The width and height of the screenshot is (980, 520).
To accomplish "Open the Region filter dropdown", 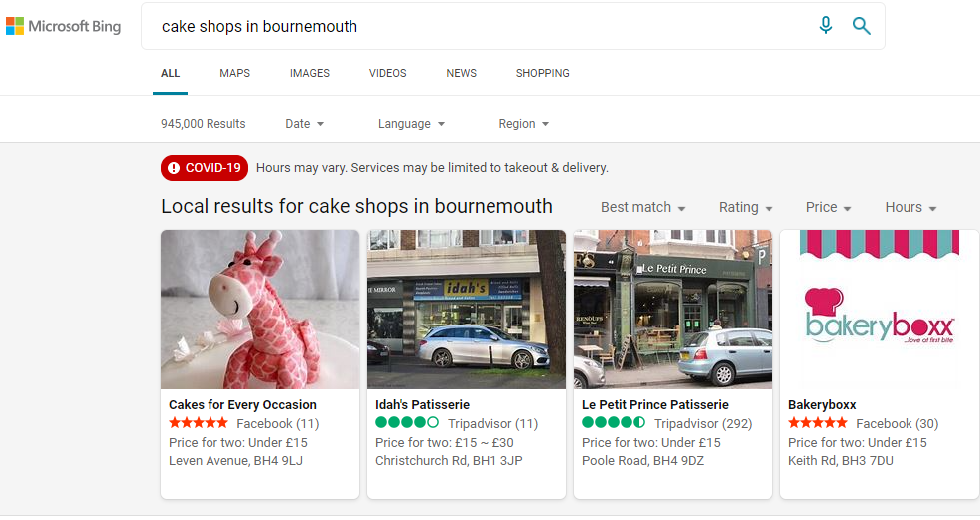I will [523, 124].
